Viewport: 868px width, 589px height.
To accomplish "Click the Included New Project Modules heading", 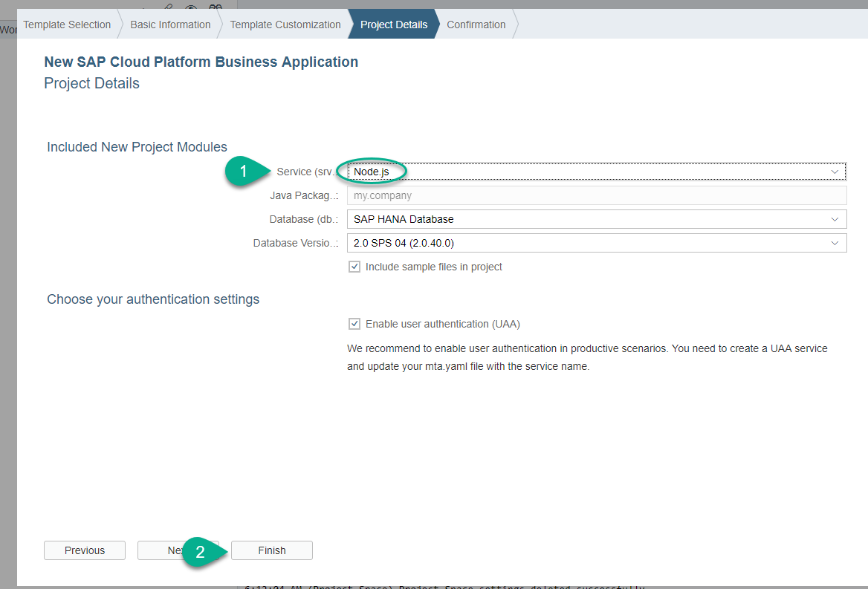I will [x=137, y=146].
